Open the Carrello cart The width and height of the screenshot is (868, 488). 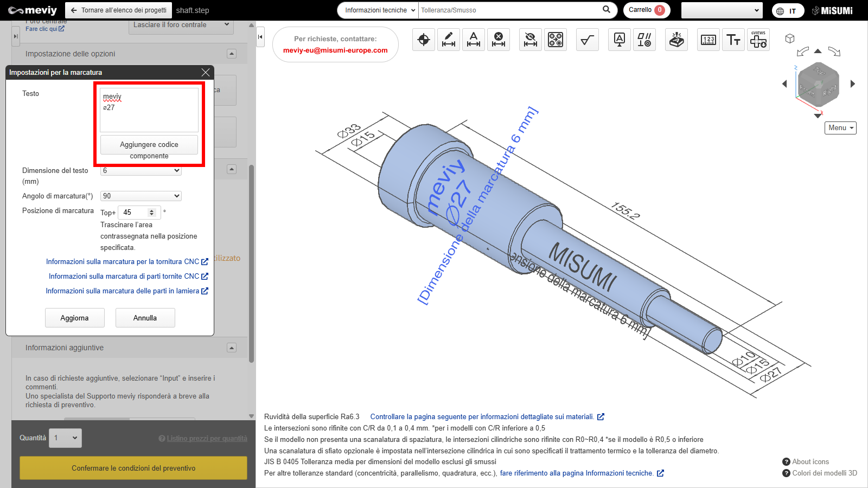(x=646, y=10)
